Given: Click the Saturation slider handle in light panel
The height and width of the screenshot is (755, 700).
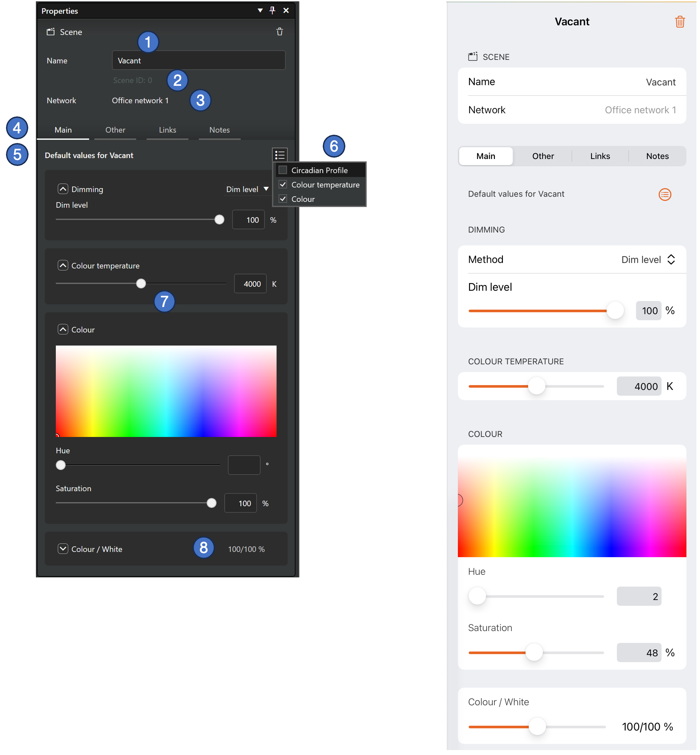Looking at the screenshot, I should click(534, 652).
